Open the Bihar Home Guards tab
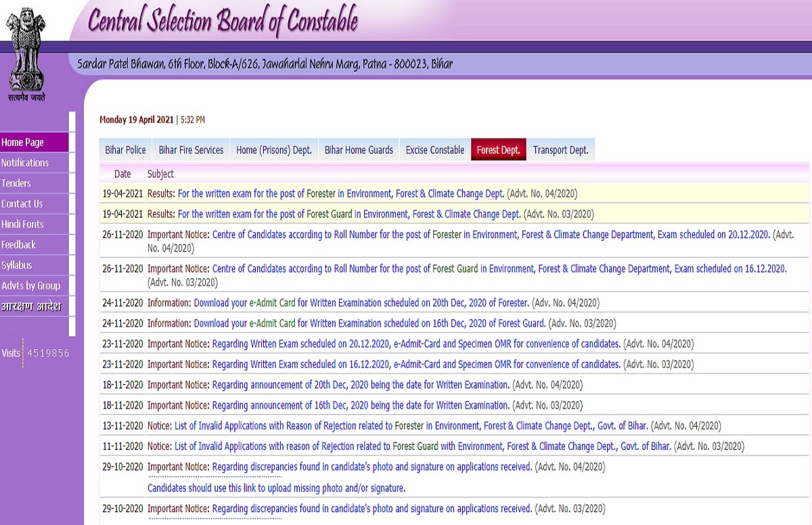This screenshot has height=525, width=812. coord(359,150)
